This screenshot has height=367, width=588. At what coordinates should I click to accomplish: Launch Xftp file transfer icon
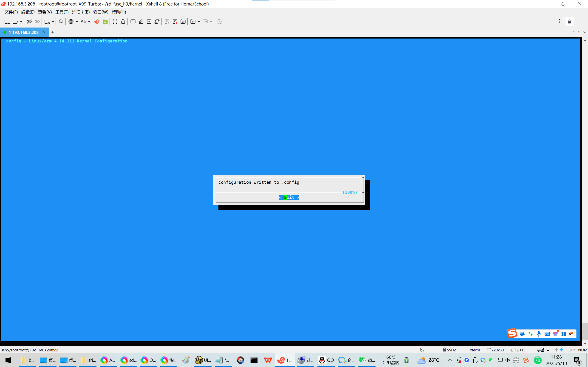coord(105,22)
